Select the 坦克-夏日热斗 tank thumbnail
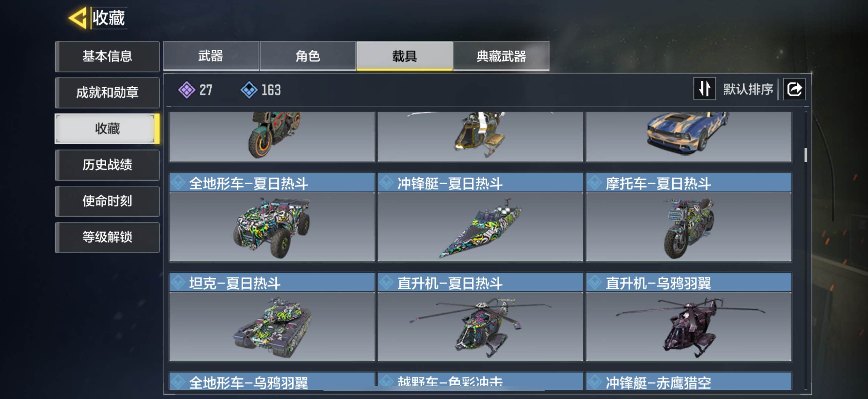The image size is (868, 399). tap(271, 326)
